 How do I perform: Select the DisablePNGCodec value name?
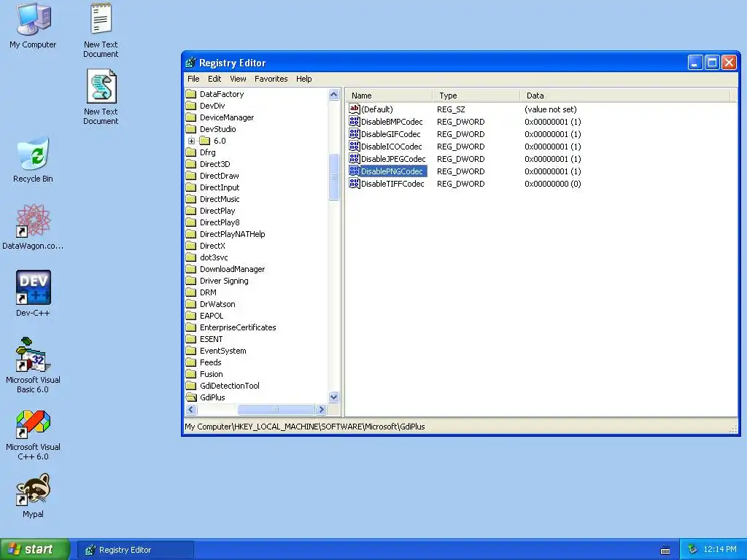point(392,171)
